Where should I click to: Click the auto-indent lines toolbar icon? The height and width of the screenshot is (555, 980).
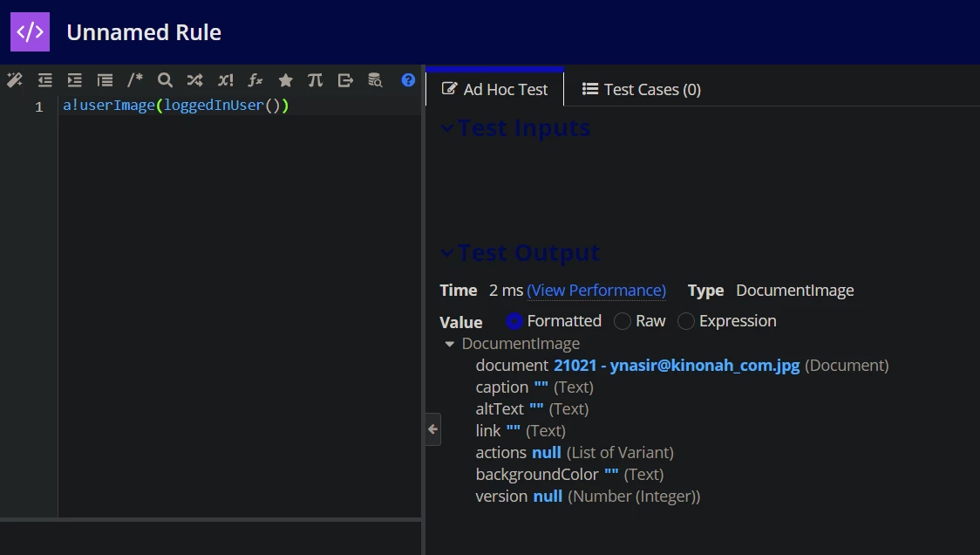click(x=105, y=80)
